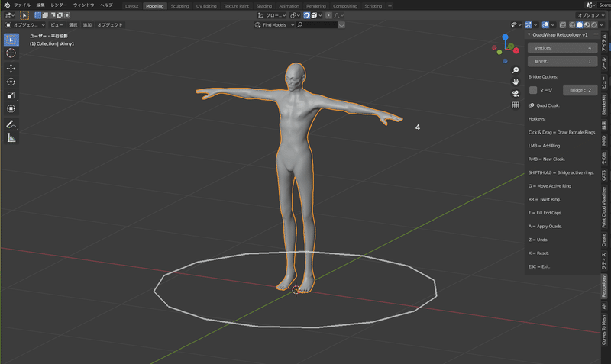The height and width of the screenshot is (364, 611).
Task: Choose invert selection mode icon
Action: (60, 15)
